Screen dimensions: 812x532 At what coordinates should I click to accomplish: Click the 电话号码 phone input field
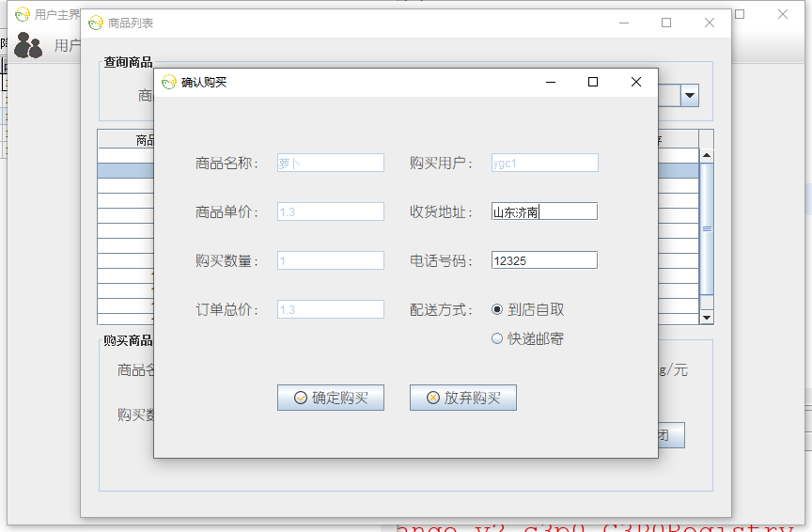544,260
